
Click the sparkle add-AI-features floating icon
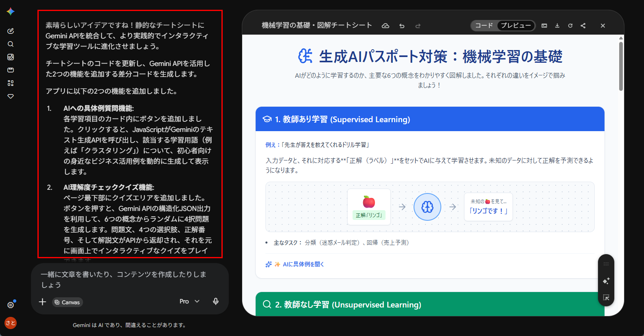click(x=606, y=281)
